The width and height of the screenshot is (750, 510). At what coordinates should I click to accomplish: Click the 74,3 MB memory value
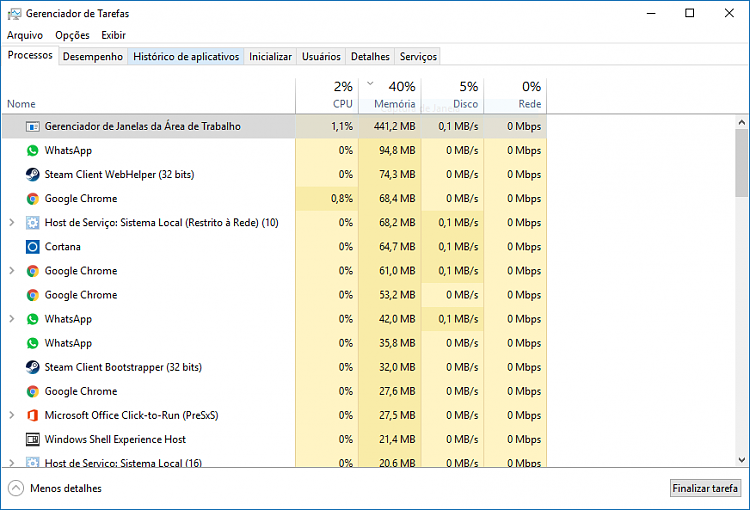(397, 175)
